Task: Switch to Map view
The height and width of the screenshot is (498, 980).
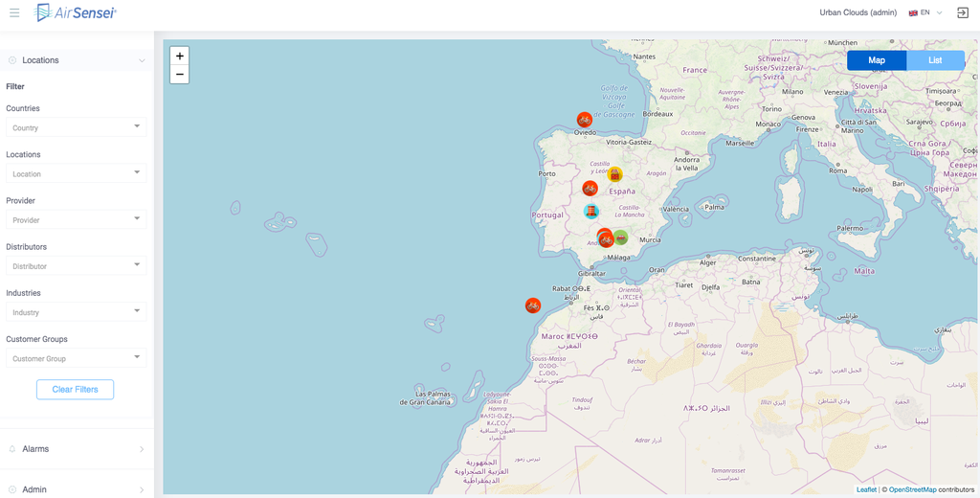Action: [877, 60]
